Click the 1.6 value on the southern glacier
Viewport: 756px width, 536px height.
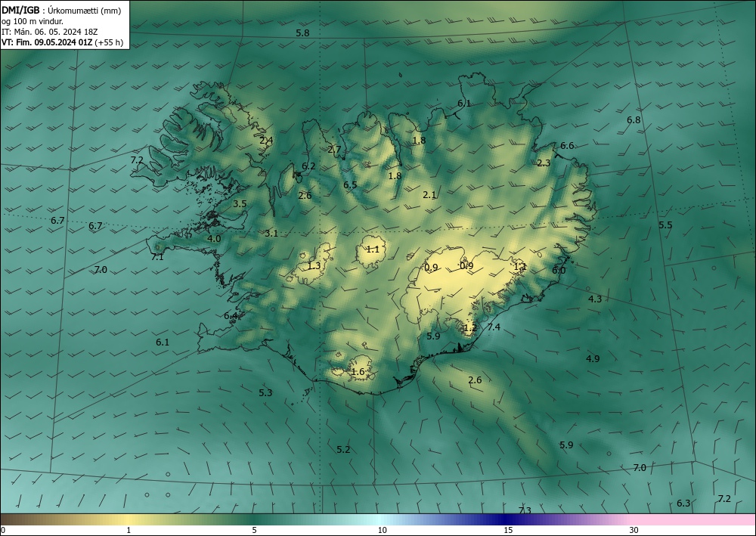pyautogui.click(x=358, y=372)
